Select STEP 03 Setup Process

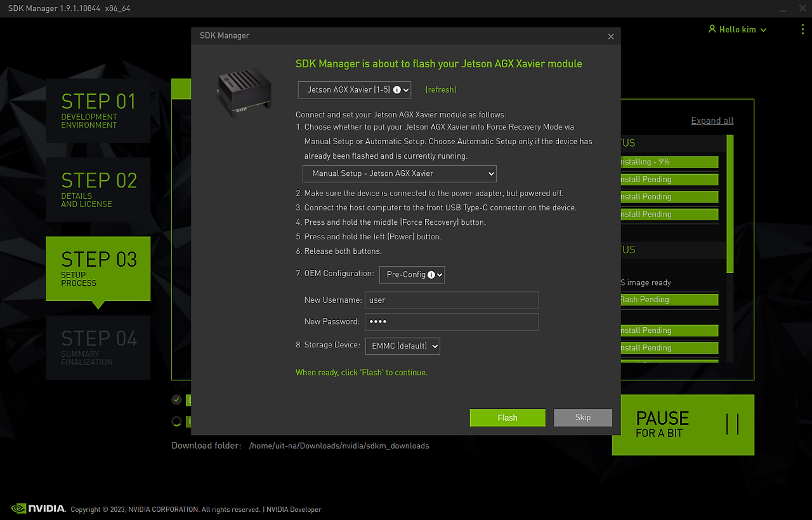pyautogui.click(x=98, y=268)
